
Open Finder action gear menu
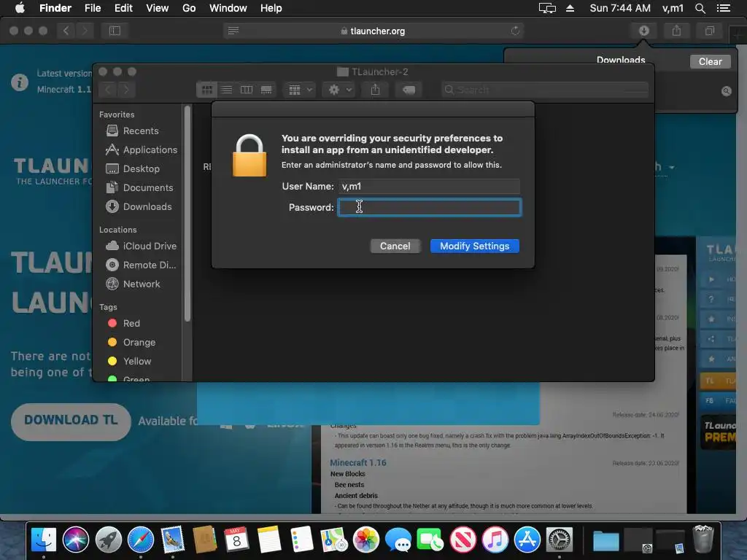[338, 90]
